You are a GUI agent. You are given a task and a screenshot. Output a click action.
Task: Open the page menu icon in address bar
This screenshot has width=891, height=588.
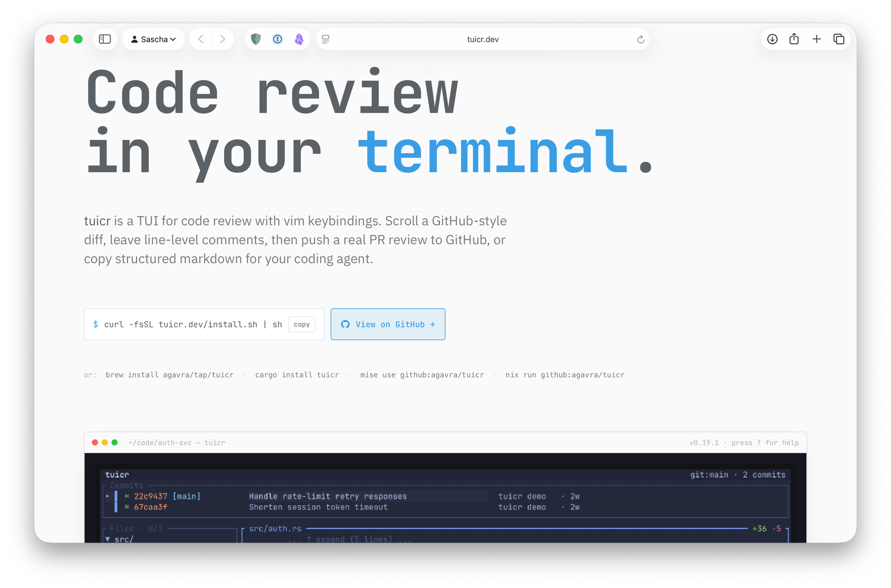(326, 39)
